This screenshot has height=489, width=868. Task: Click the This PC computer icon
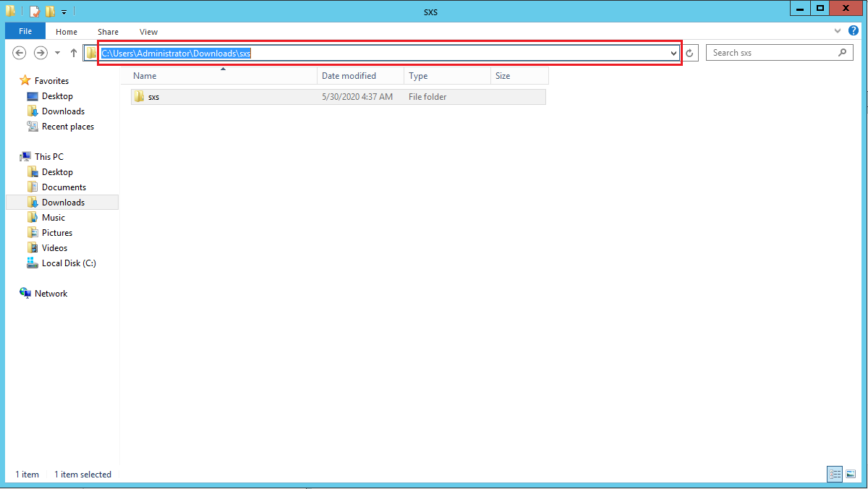[25, 156]
